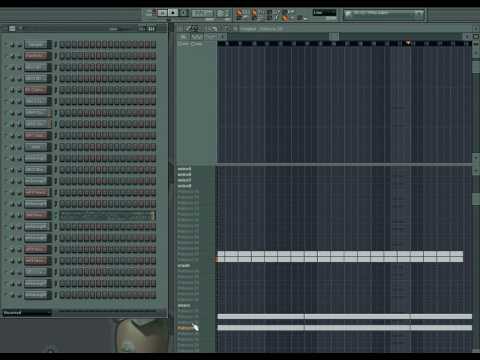Click the playlist horizontal zoom handle at right end
Screen dimensions: 480x360
(x=467, y=36)
